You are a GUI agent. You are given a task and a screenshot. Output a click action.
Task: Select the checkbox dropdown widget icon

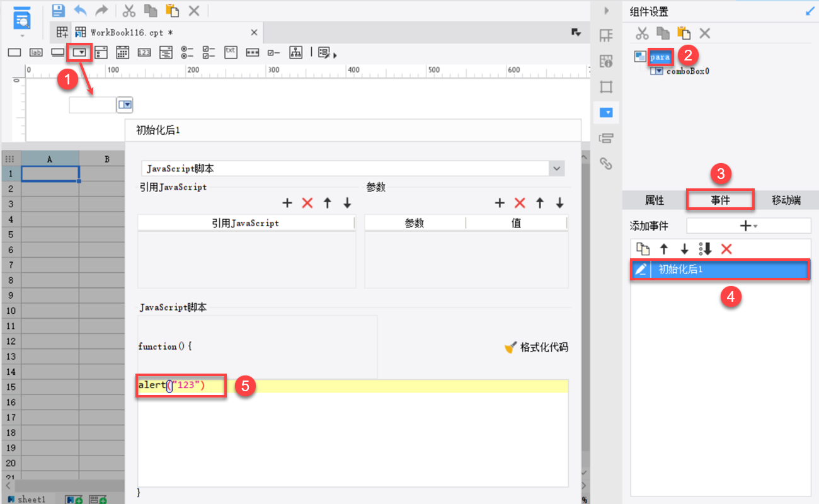click(x=101, y=52)
